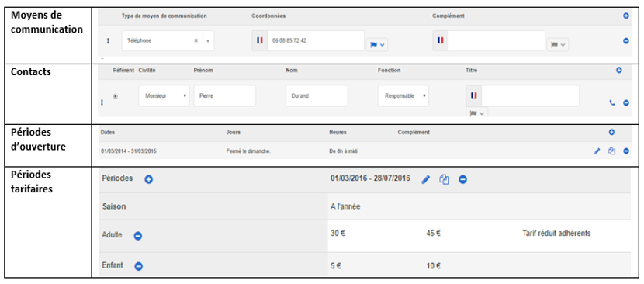
Task: Add a new communication method with plus icon
Action: [626, 16]
